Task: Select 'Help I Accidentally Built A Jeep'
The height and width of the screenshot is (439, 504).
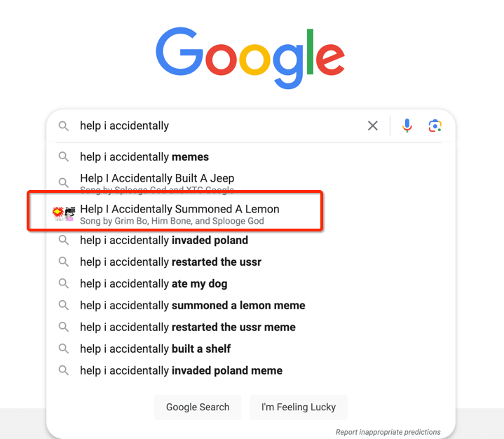Action: pyautogui.click(x=157, y=178)
